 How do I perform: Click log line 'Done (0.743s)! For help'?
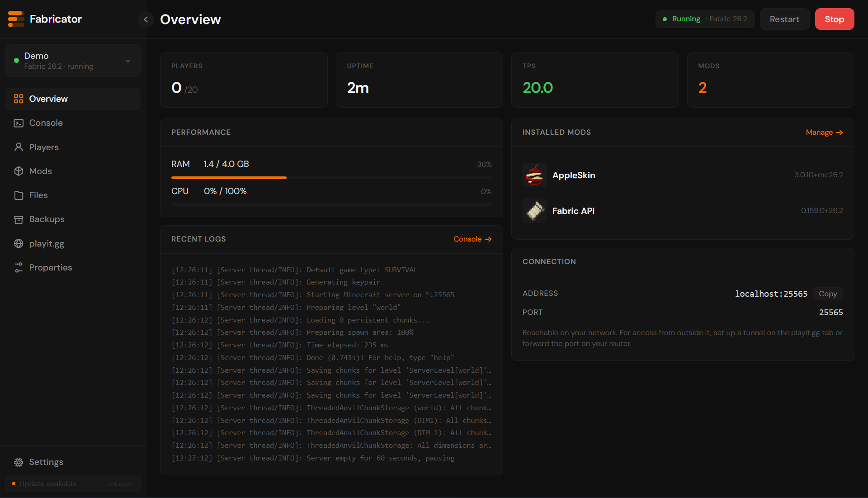point(313,358)
